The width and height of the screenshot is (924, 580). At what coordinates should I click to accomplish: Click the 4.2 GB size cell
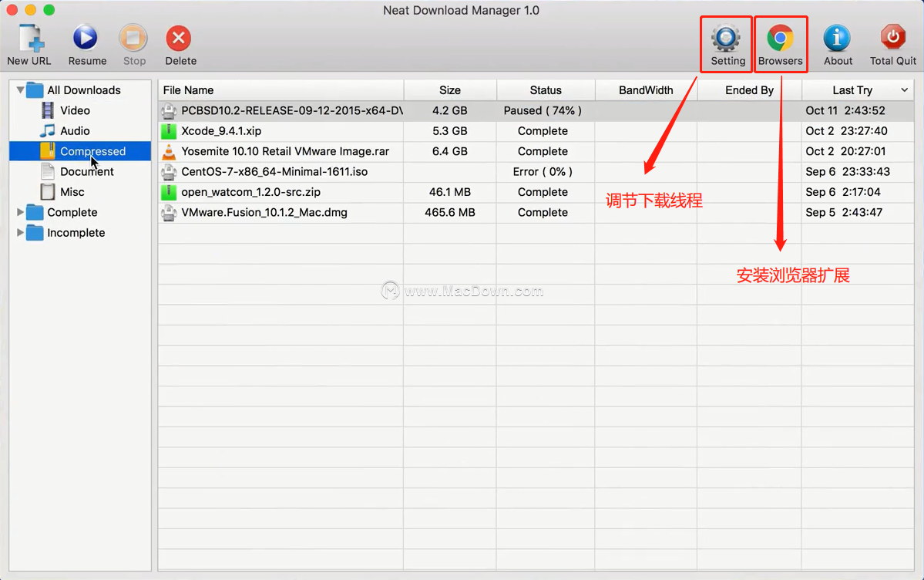pyautogui.click(x=449, y=110)
